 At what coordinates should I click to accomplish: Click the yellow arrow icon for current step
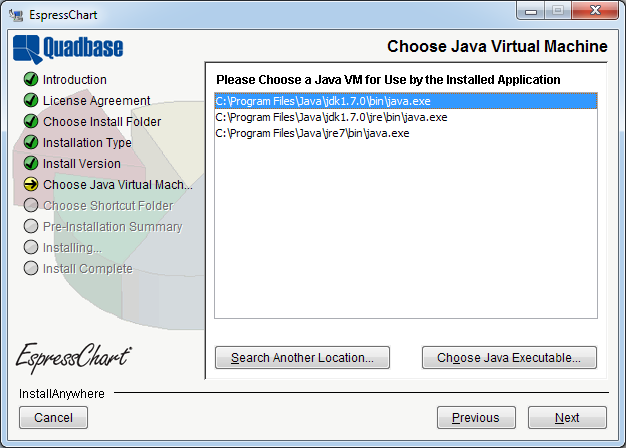pyautogui.click(x=31, y=184)
